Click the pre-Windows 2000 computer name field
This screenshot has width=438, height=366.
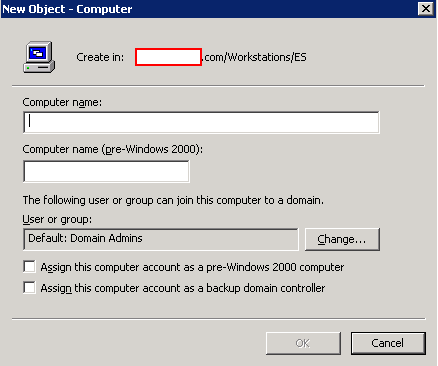click(106, 171)
